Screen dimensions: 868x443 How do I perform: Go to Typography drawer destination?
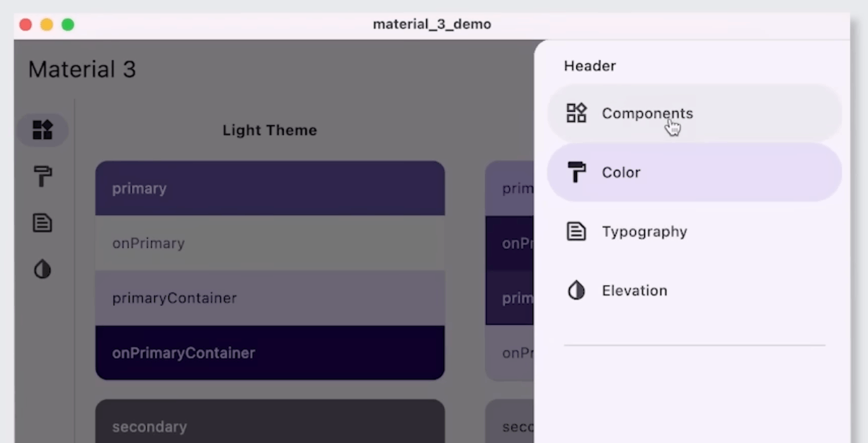(x=695, y=231)
